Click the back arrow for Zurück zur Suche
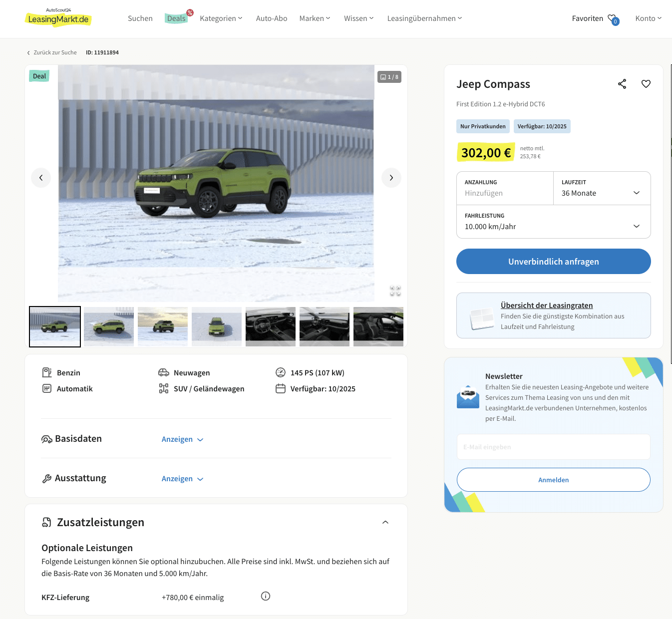Viewport: 672px width, 619px height. point(28,52)
